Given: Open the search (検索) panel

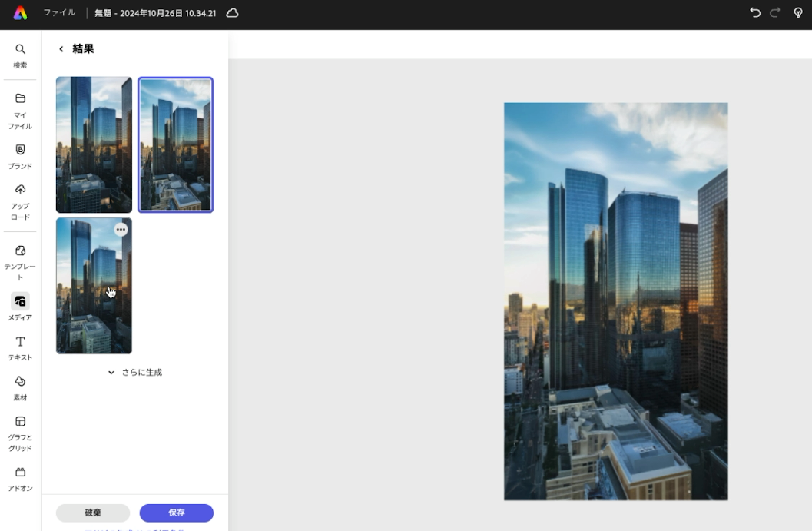Looking at the screenshot, I should point(20,55).
